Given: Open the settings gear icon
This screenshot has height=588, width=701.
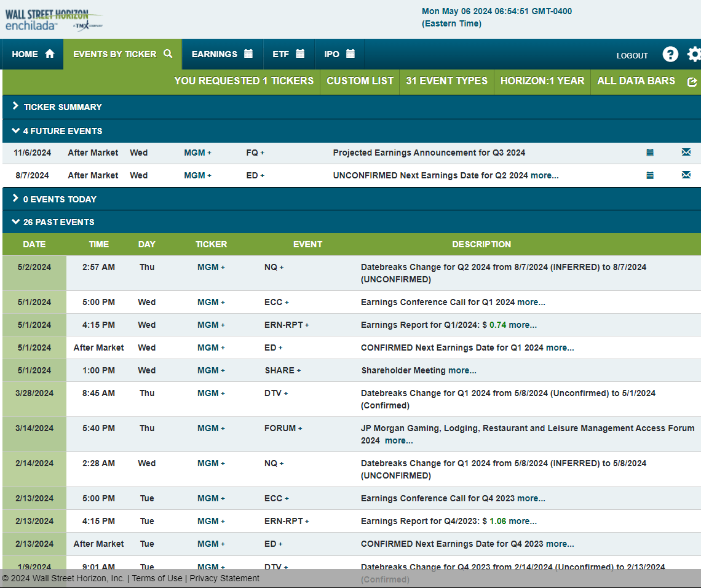Looking at the screenshot, I should click(694, 54).
